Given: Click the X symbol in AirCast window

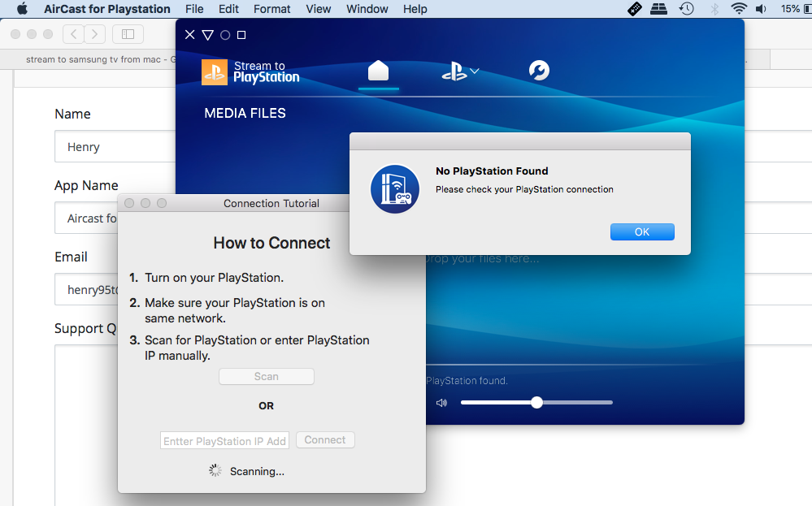Looking at the screenshot, I should pos(190,35).
